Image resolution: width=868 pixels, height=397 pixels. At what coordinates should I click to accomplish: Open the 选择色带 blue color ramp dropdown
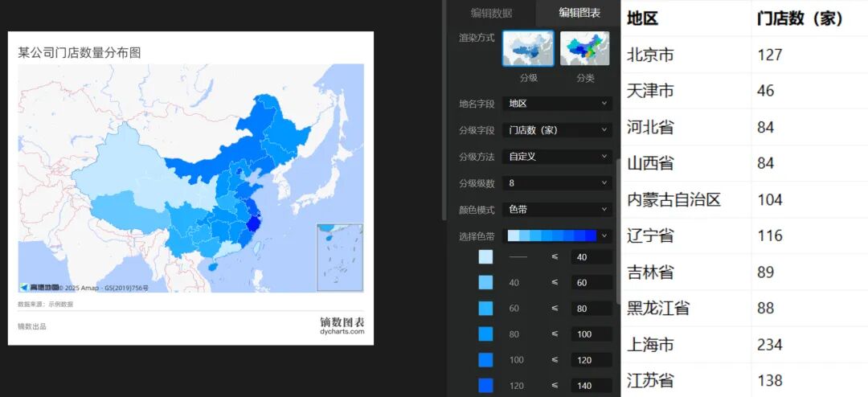click(558, 236)
